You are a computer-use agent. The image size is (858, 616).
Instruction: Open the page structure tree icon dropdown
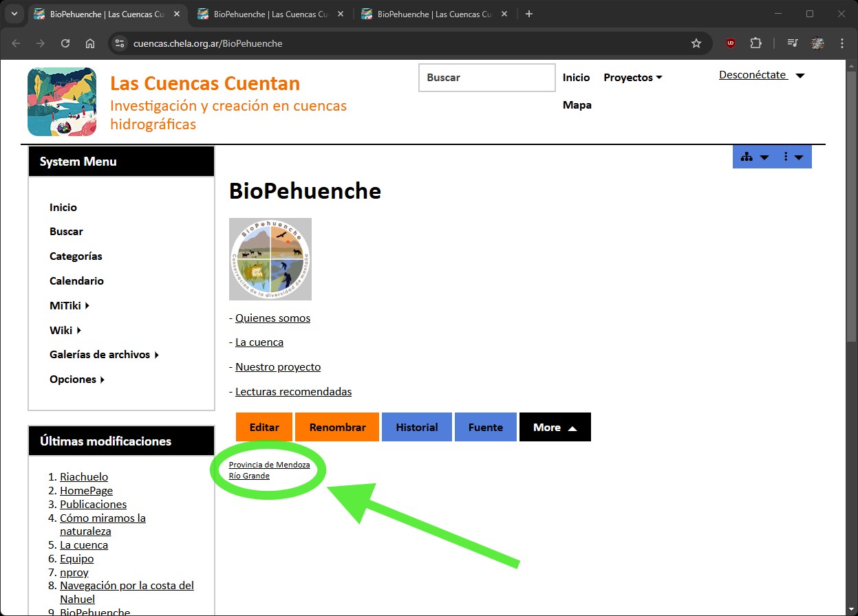(x=754, y=157)
